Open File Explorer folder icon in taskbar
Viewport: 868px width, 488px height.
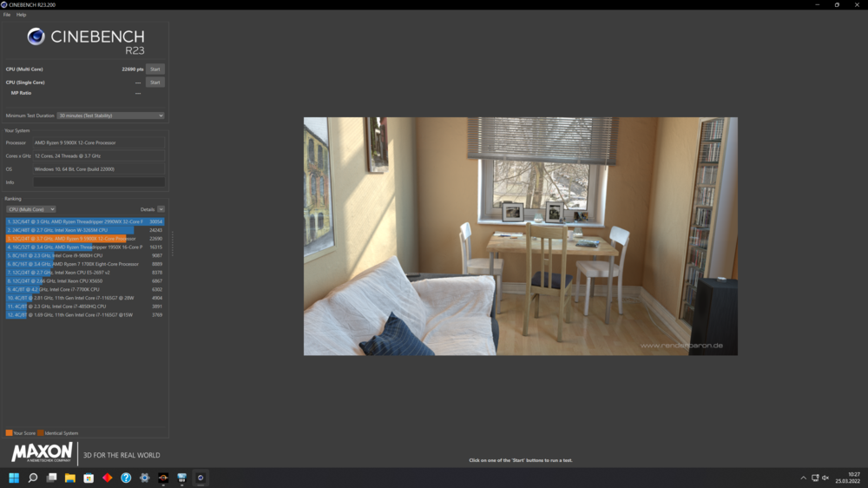(x=70, y=478)
